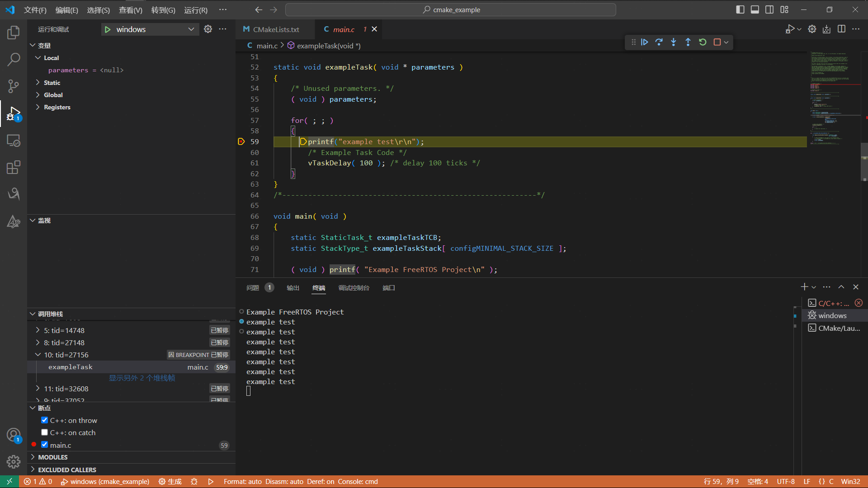Open the Explorer view in activity bar
This screenshot has width=868, height=488.
pyautogui.click(x=14, y=32)
